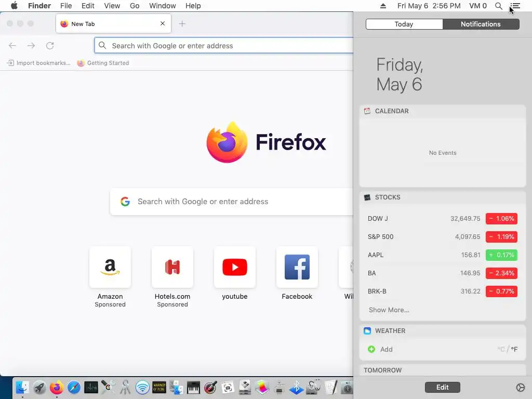Click the green Add weather location icon
This screenshot has height=399, width=532.
[x=371, y=349]
